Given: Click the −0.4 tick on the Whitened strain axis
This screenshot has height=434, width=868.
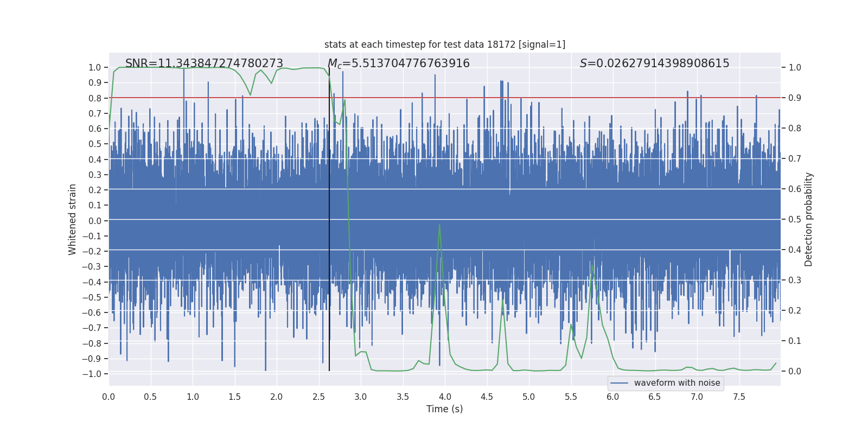Looking at the screenshot, I should [x=92, y=282].
